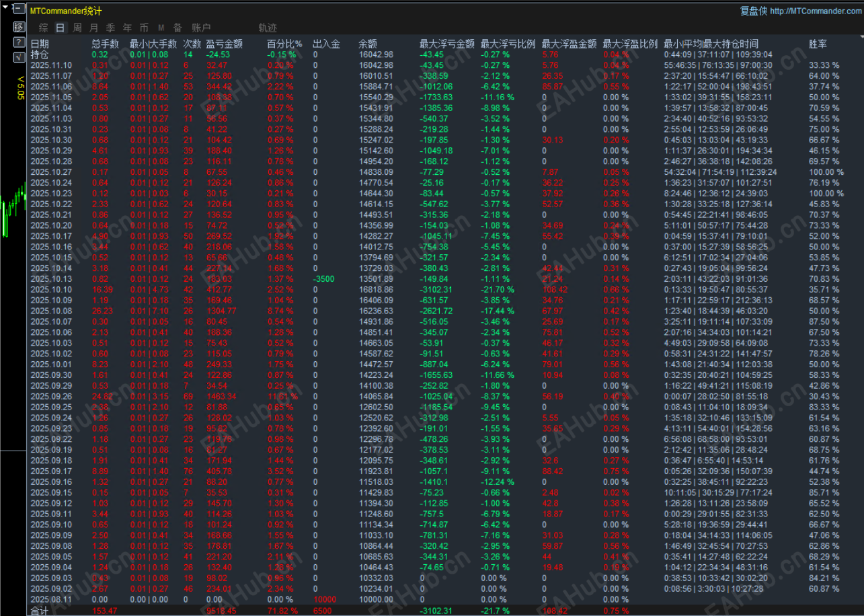The width and height of the screenshot is (864, 616).
Task: Open the 周 (weekly) tab
Action: pyautogui.click(x=77, y=28)
